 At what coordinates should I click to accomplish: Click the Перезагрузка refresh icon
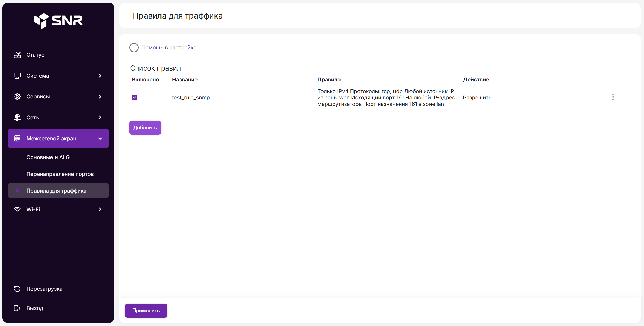pyautogui.click(x=17, y=289)
